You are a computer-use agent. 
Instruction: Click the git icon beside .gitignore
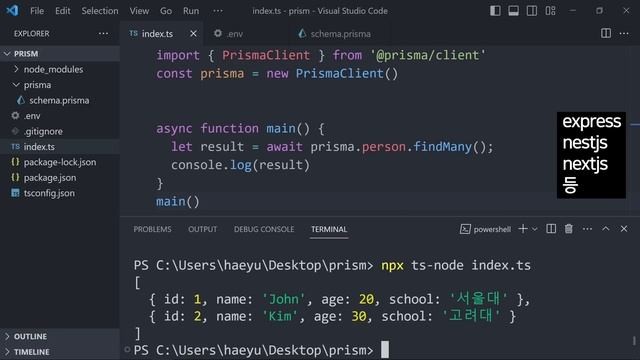(x=16, y=131)
